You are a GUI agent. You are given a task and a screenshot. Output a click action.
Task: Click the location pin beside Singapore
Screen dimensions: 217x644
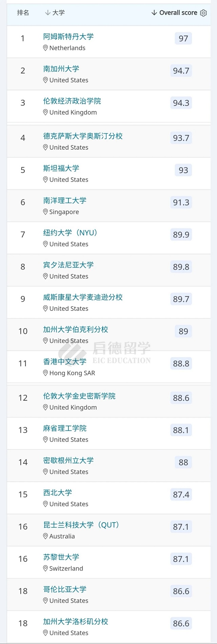pyautogui.click(x=45, y=212)
